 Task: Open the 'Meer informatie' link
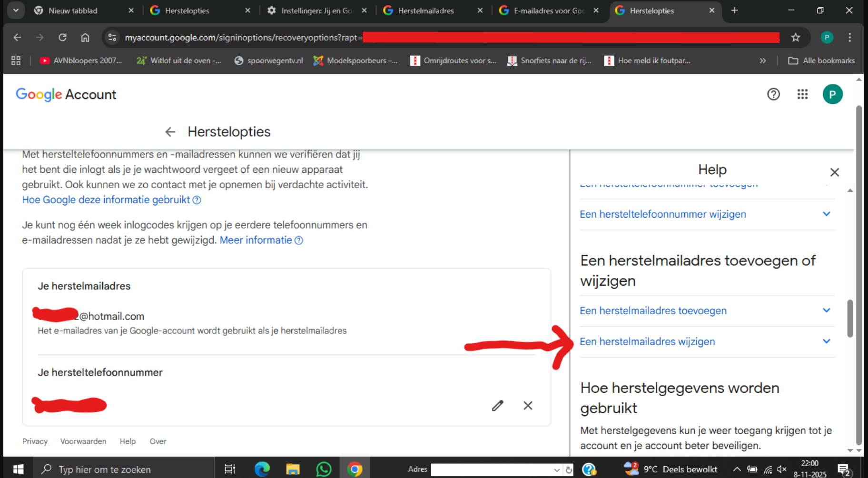point(261,240)
